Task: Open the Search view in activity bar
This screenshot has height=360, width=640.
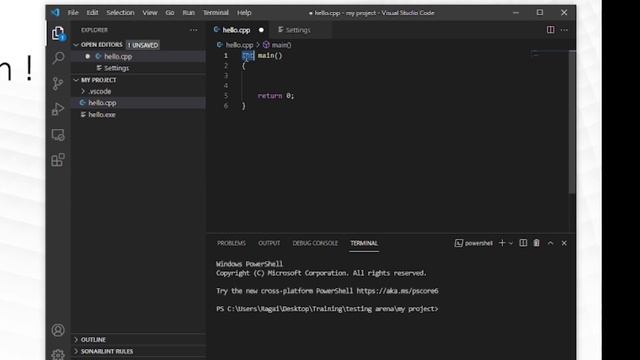Action: pyautogui.click(x=58, y=58)
